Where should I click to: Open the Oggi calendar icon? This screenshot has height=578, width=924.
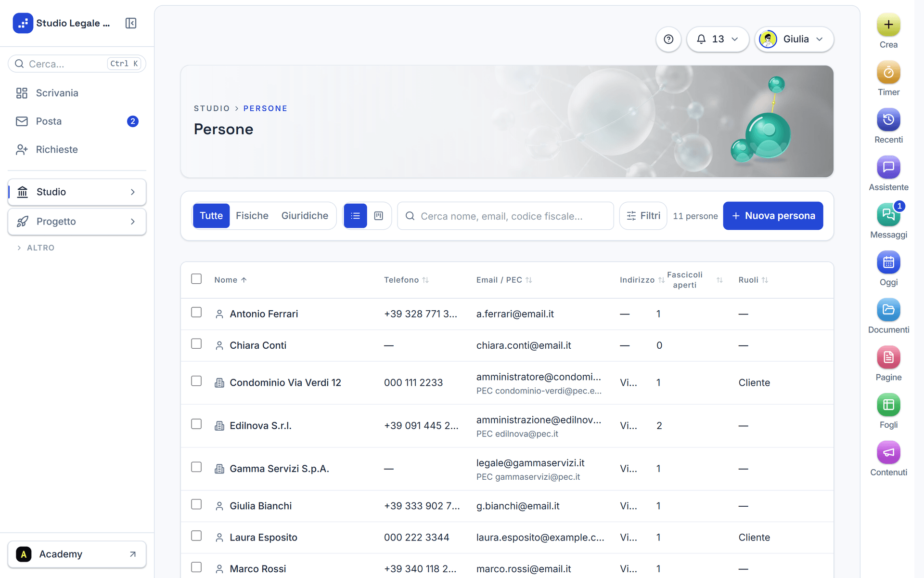point(888,263)
